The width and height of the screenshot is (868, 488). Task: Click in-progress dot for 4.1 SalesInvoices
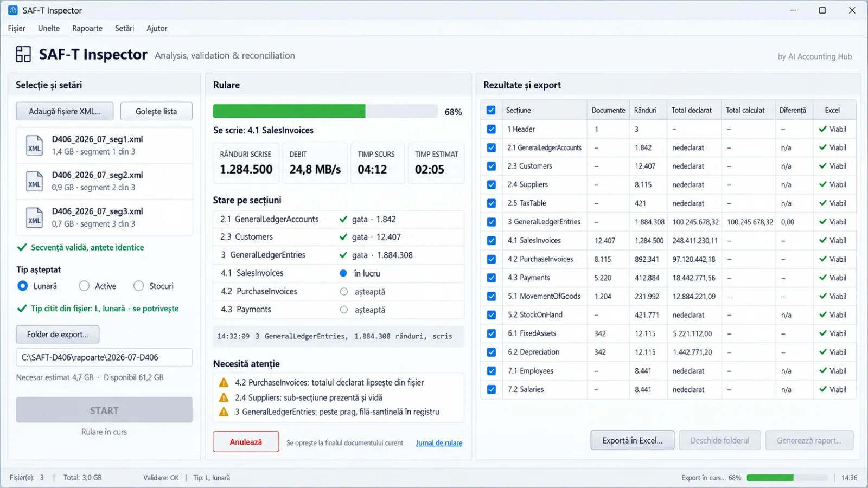(343, 273)
